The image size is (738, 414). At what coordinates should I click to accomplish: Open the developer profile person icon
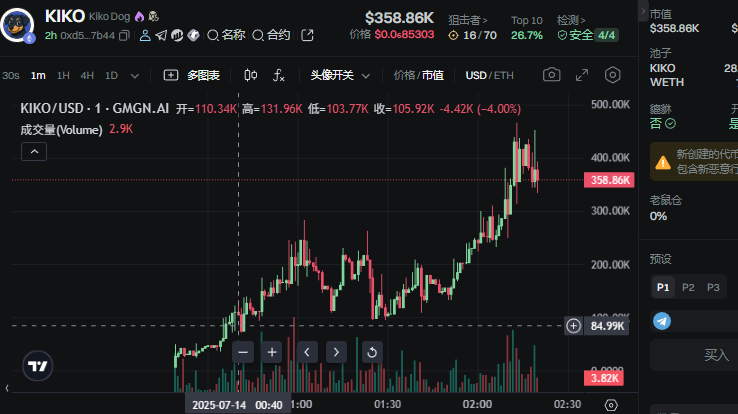(x=145, y=35)
